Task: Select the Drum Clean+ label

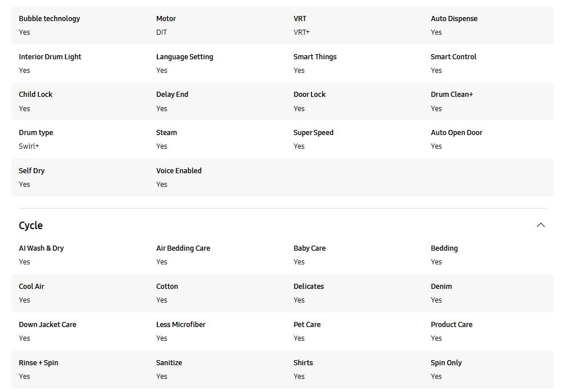Action: (x=452, y=95)
